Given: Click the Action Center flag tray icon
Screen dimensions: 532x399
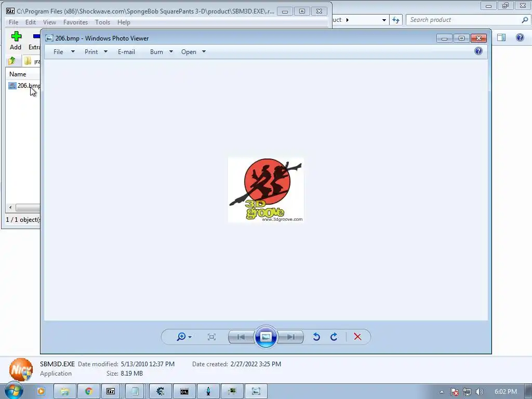Looking at the screenshot, I should coord(454,392).
